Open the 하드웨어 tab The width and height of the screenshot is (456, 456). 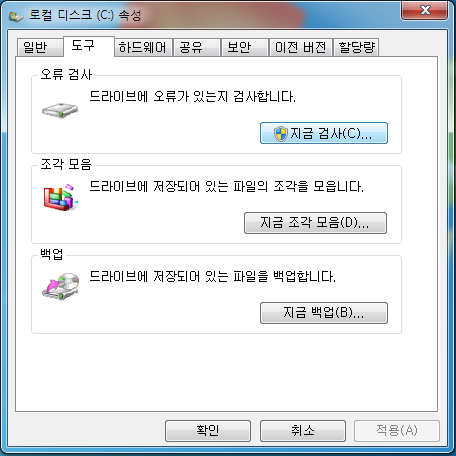[x=143, y=47]
